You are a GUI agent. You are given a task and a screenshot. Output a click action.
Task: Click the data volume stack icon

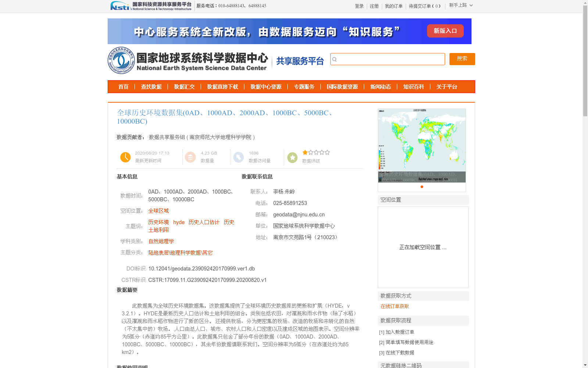coord(190,157)
